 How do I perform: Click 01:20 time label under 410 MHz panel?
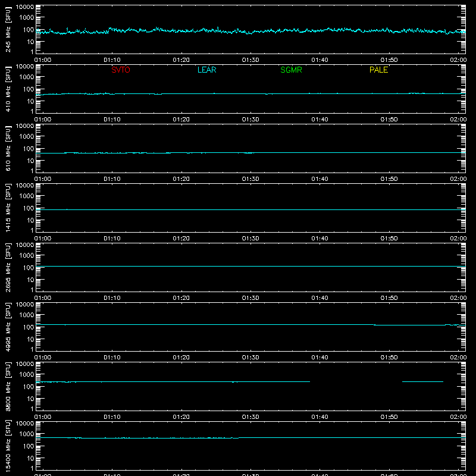(x=181, y=120)
